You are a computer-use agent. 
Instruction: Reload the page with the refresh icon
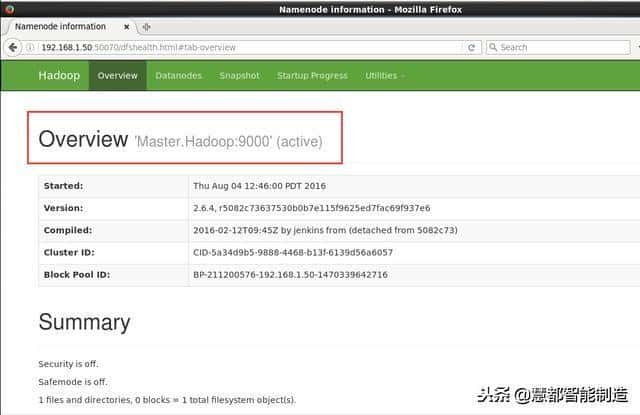click(471, 47)
